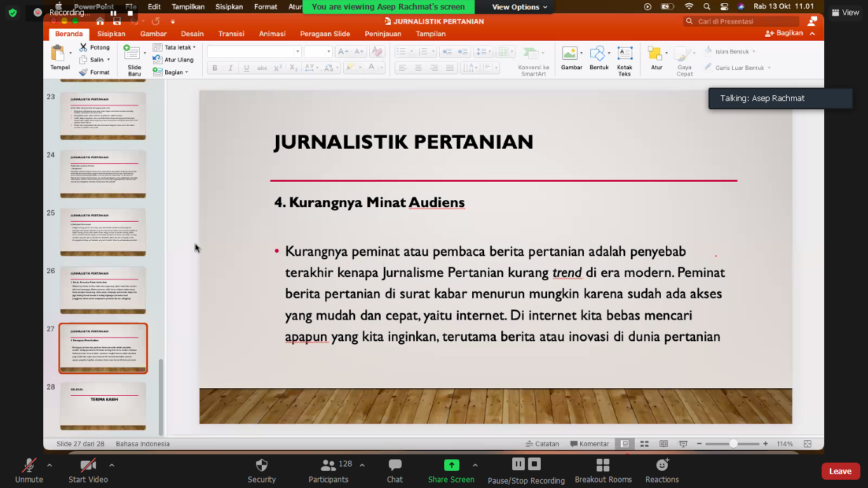Toggle Italic formatting

(x=230, y=68)
